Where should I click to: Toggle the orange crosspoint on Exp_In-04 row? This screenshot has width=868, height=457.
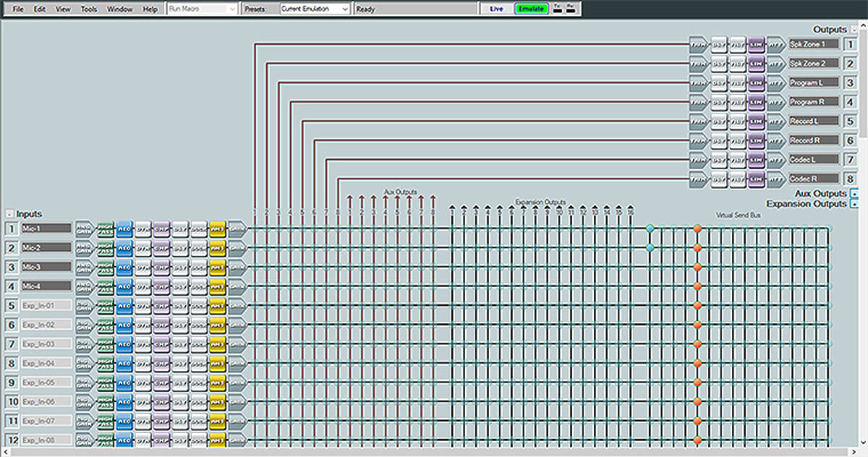point(697,363)
